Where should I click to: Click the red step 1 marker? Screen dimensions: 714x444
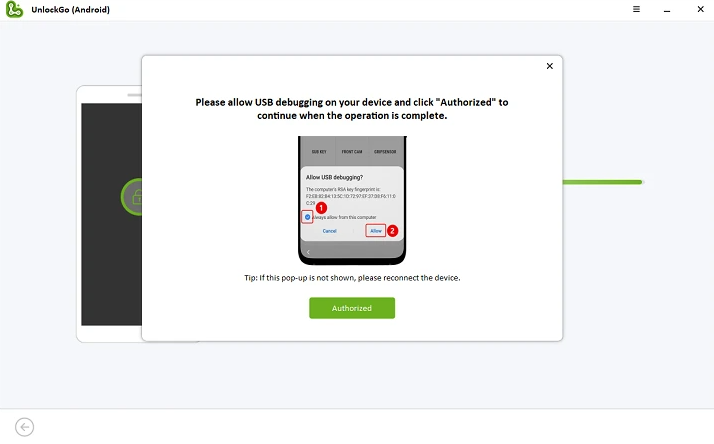[321, 208]
